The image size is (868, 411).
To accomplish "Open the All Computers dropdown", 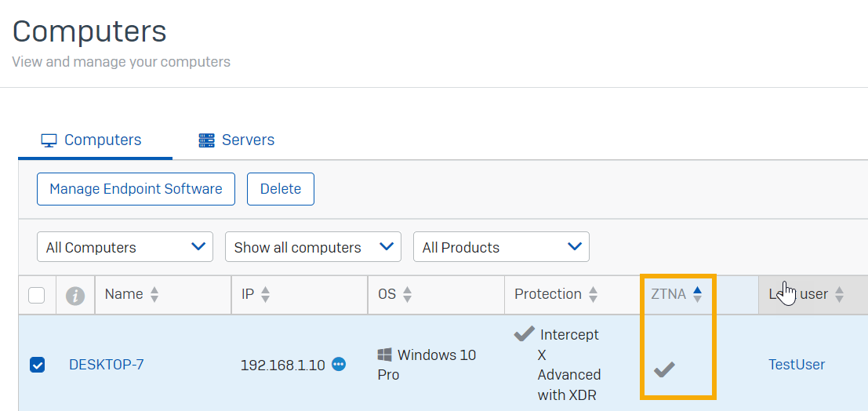I will point(125,247).
